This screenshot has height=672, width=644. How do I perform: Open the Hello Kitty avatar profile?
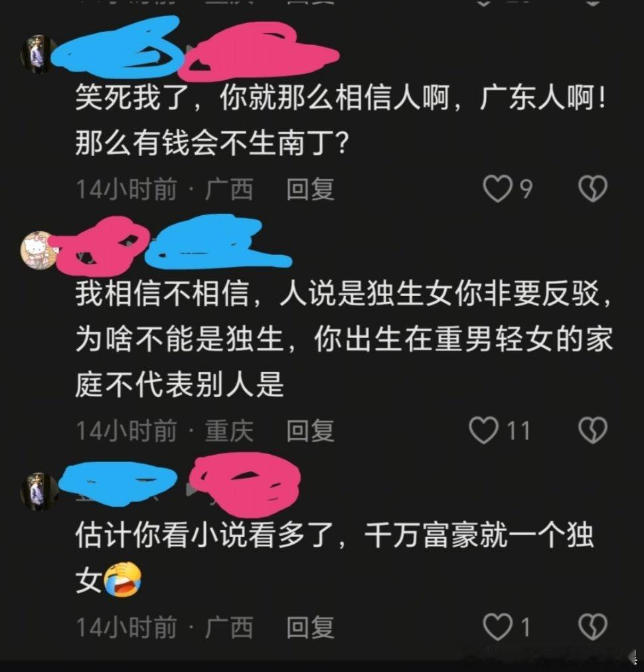(38, 250)
